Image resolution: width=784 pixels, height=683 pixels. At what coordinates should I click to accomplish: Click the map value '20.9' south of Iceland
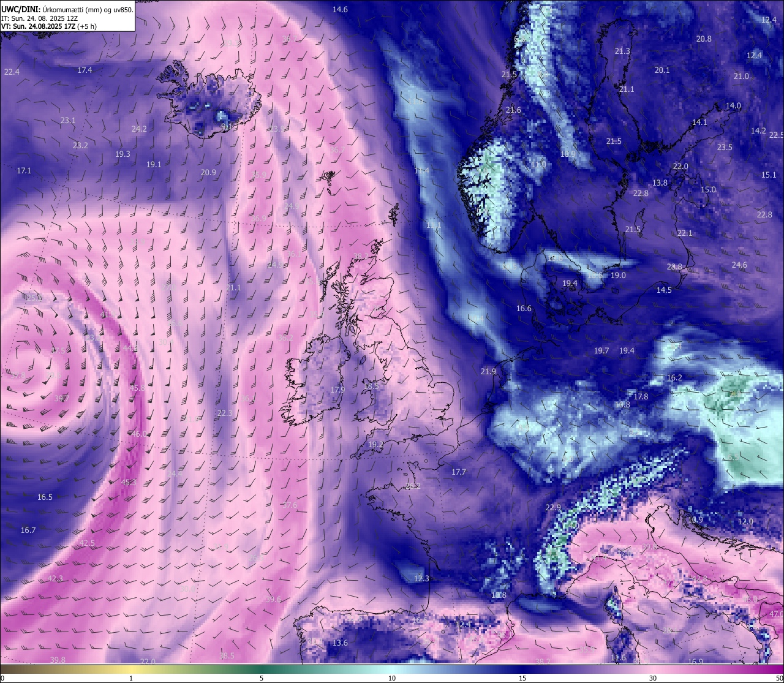[x=208, y=173]
